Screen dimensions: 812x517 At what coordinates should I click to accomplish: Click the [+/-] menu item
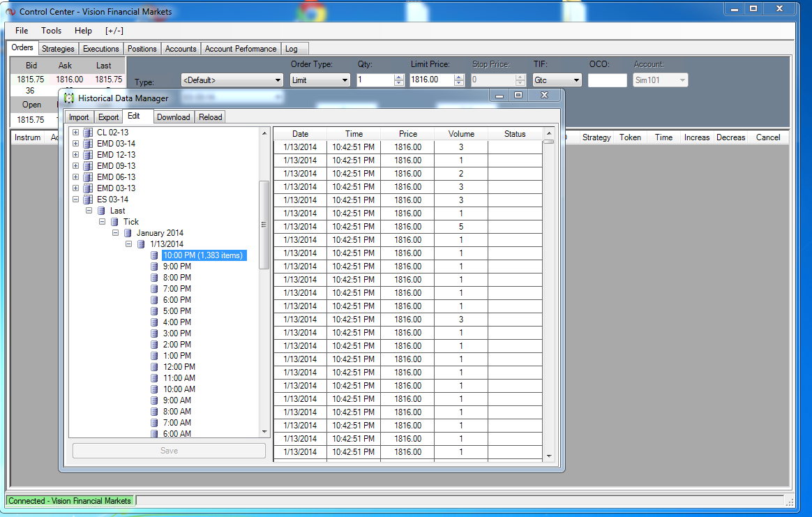[x=114, y=31]
